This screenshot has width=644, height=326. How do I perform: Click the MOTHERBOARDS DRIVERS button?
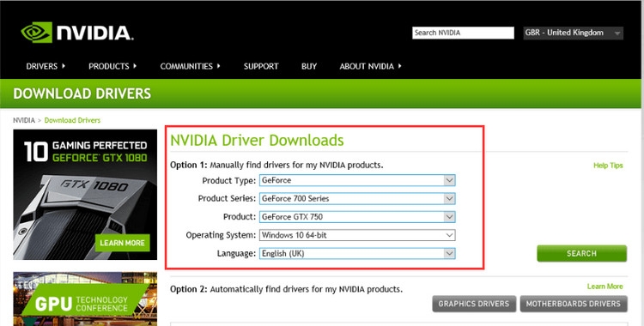click(x=574, y=304)
